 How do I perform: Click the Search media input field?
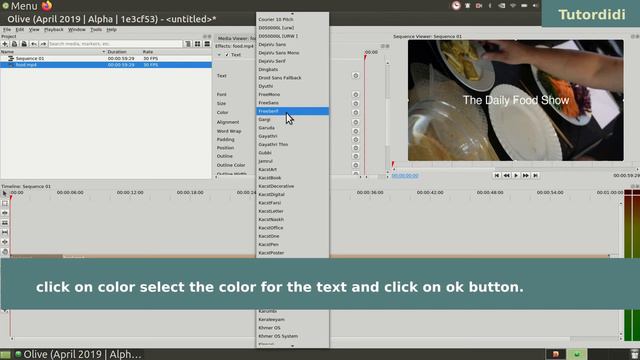pos(115,44)
